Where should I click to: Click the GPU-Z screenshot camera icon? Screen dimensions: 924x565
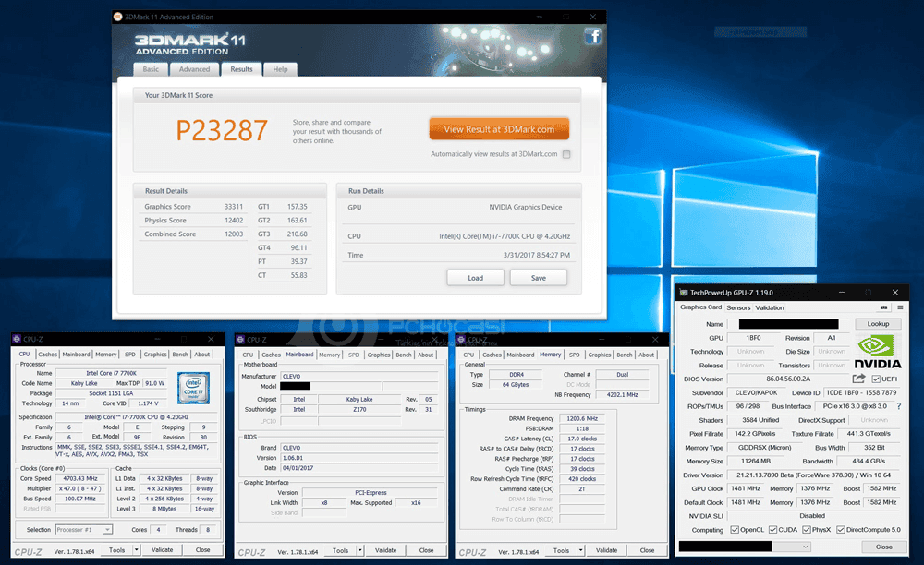click(884, 307)
